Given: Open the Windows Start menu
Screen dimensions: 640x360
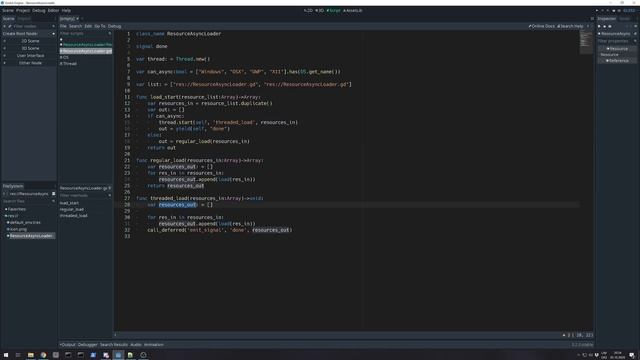Looking at the screenshot, I should tap(6, 355).
